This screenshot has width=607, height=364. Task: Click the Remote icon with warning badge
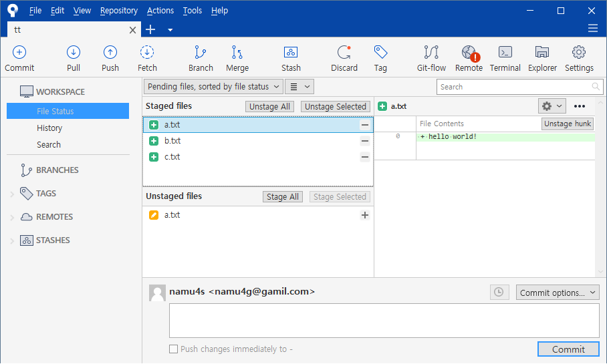tap(469, 53)
